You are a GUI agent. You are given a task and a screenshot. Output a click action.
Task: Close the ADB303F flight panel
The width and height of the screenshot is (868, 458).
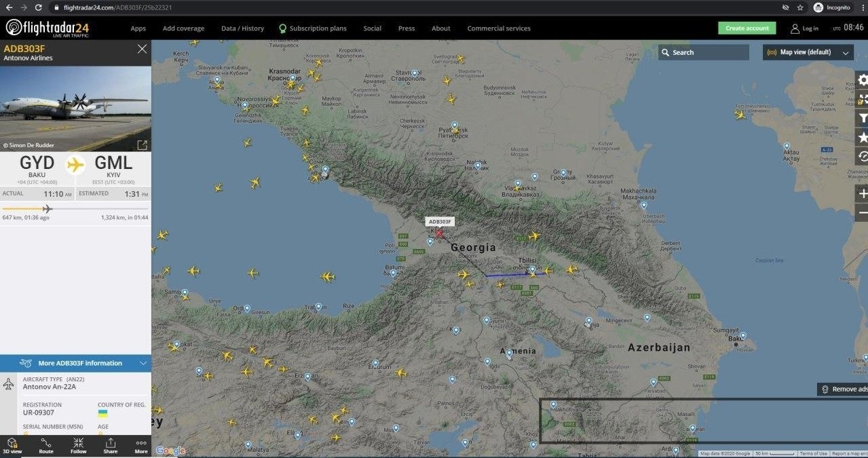click(142, 49)
